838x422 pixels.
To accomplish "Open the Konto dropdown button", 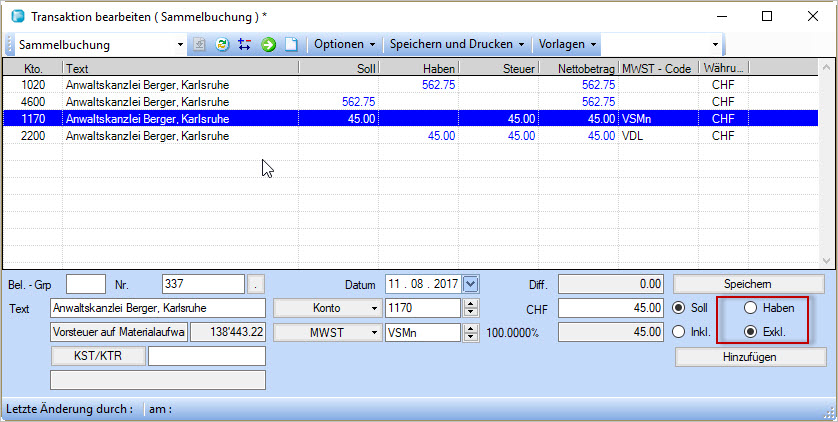I will pos(326,308).
